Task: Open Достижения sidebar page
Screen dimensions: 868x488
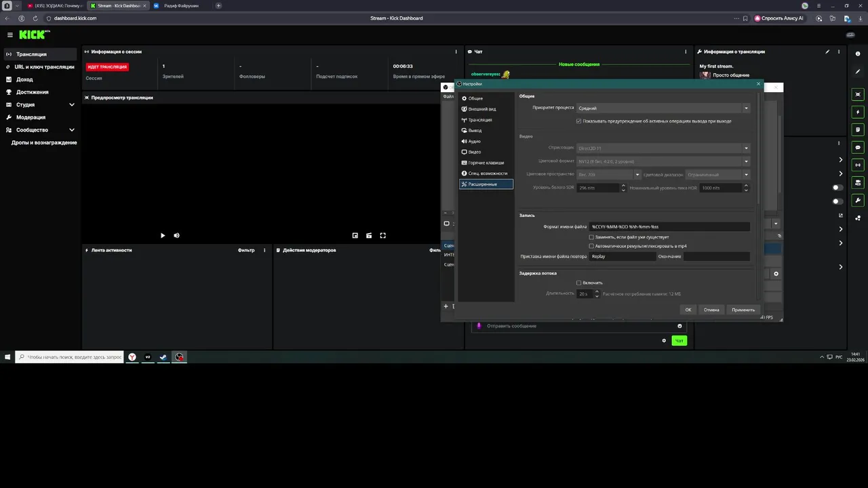Action: pyautogui.click(x=40, y=91)
